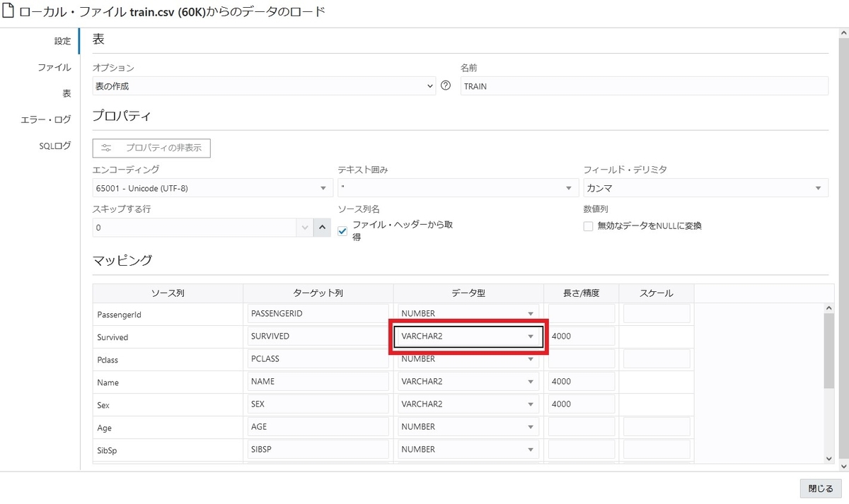Click the スキップする行 input field

[x=195, y=228]
